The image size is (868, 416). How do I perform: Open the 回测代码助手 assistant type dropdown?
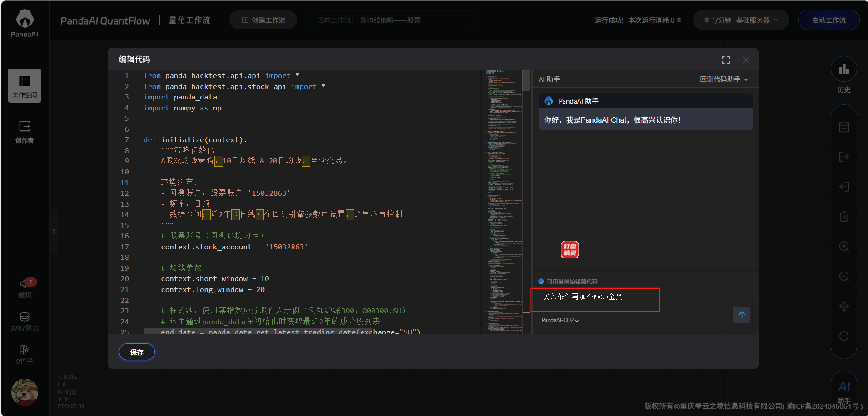pos(724,79)
